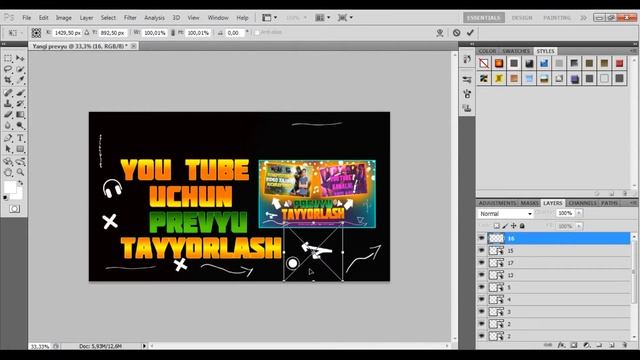Select the Clone Stamp tool
Image resolution: width=640 pixels, height=360 pixels.
click(x=8, y=104)
